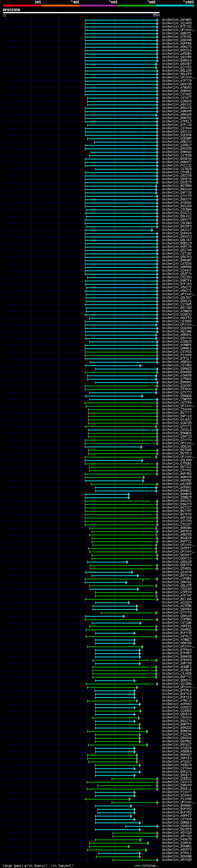
Task: Select hit label UniRef100_Q38826
Action: (x=176, y=101)
